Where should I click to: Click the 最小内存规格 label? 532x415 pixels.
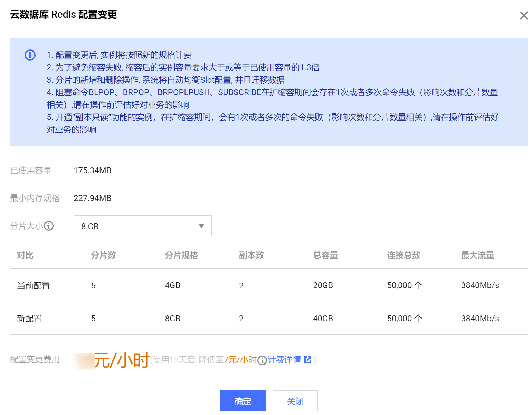pyautogui.click(x=35, y=198)
